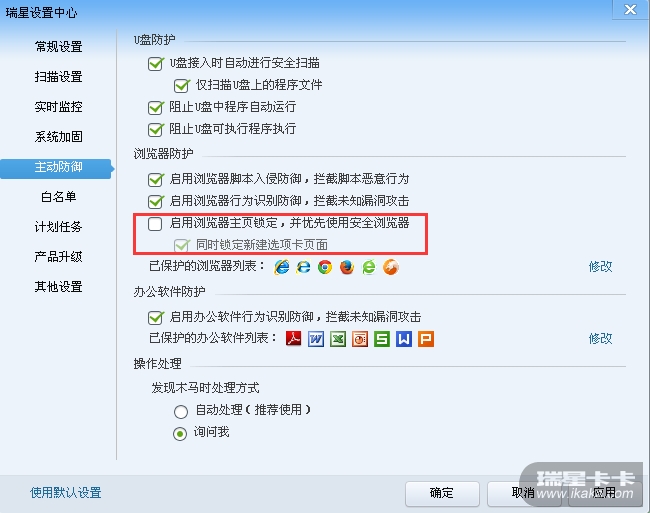This screenshot has width=650, height=513.
Task: Open the 实时监控 settings section
Action: click(58, 106)
